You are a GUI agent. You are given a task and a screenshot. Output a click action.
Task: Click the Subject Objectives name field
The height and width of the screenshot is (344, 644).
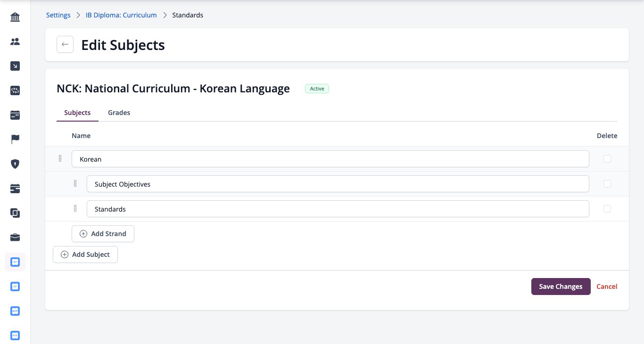(338, 184)
